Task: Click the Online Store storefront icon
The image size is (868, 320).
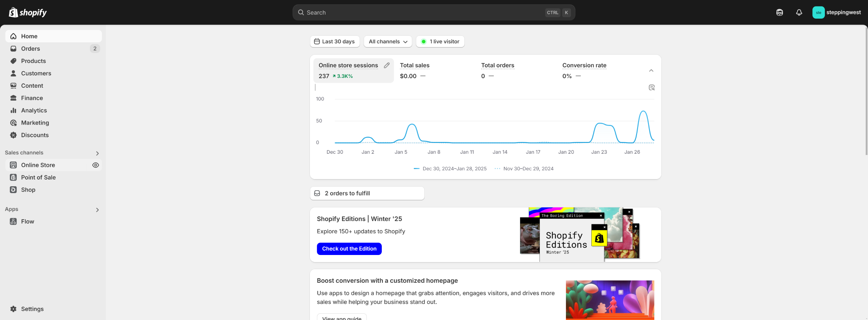Action: tap(14, 165)
